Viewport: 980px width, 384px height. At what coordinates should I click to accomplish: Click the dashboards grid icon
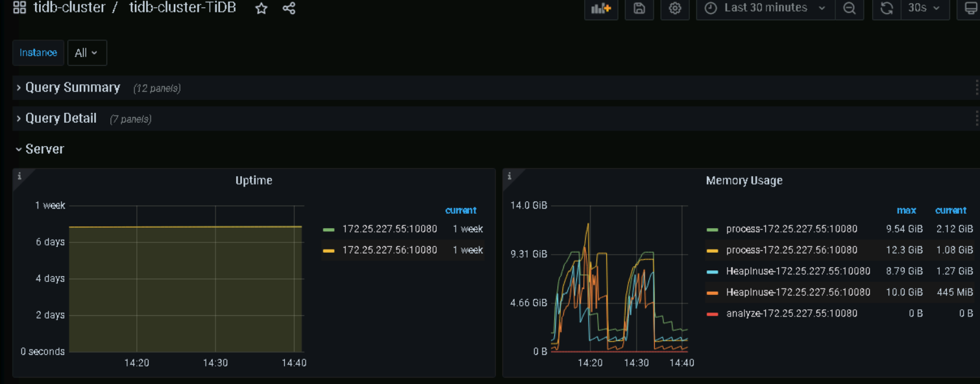click(x=19, y=8)
